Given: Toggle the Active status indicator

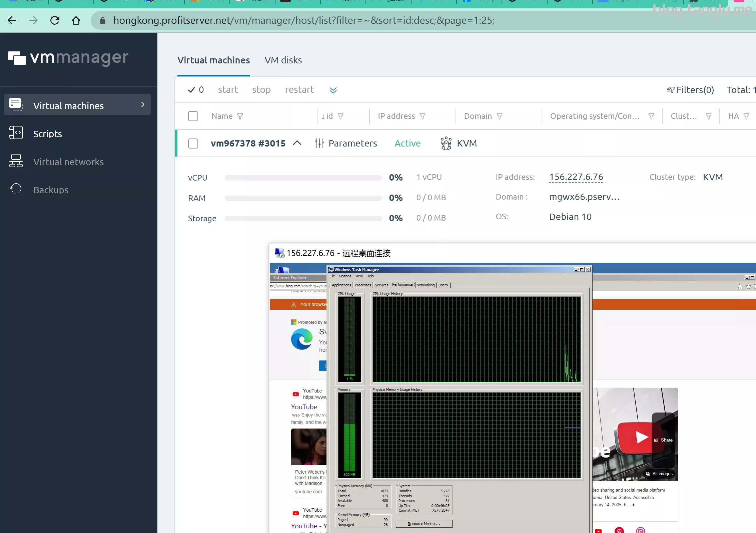Looking at the screenshot, I should [408, 143].
